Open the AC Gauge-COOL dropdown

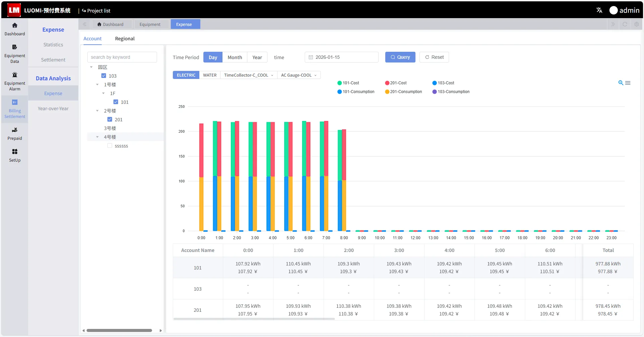tap(299, 75)
